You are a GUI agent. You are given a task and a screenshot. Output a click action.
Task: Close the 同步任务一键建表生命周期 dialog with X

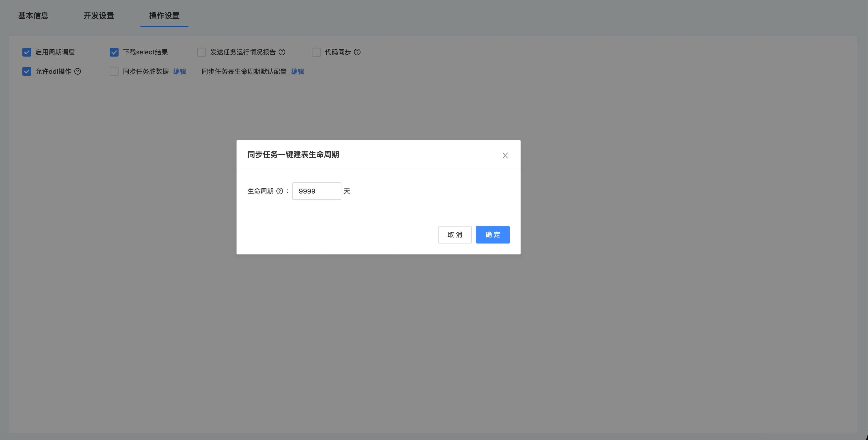[505, 156]
